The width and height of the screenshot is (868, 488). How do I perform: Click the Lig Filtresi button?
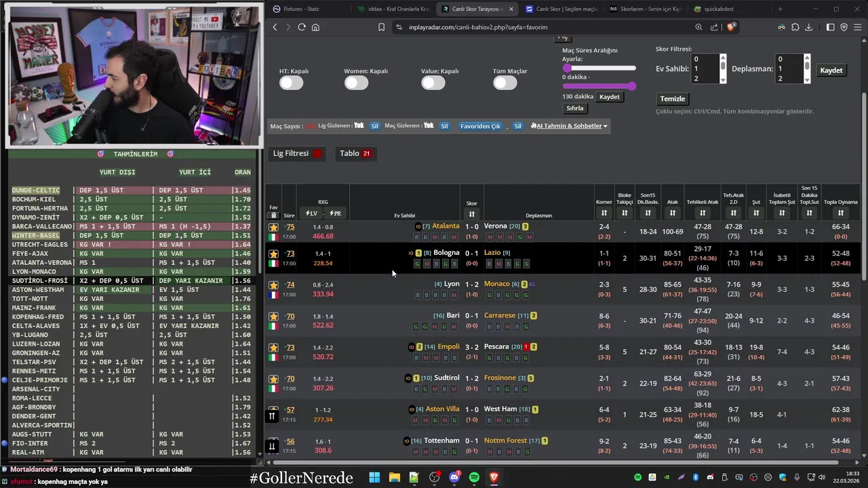tap(297, 153)
